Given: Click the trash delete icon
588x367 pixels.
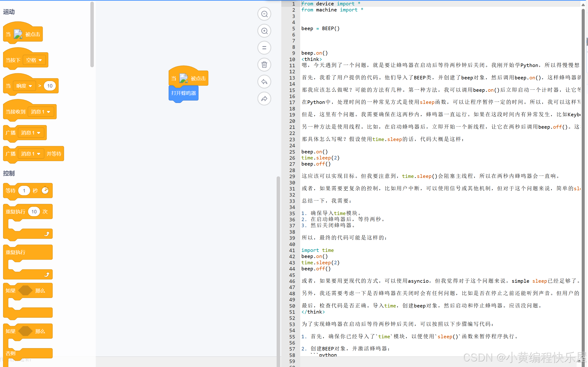Looking at the screenshot, I should (x=264, y=65).
